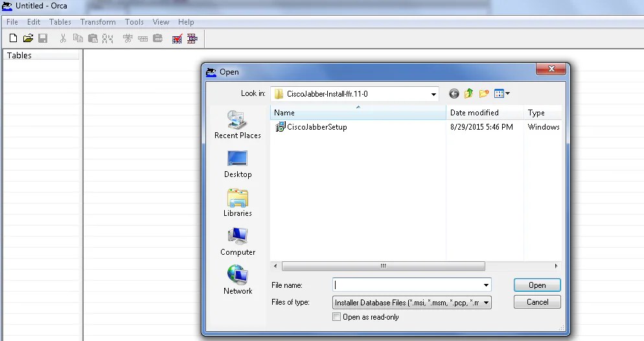This screenshot has height=341, width=644.
Task: Click the Up One Level folder icon
Action: click(x=468, y=93)
